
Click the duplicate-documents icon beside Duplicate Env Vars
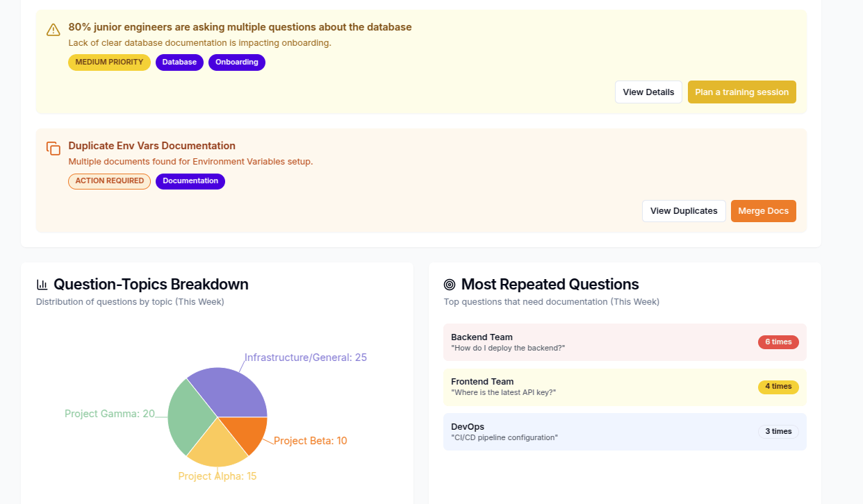click(x=53, y=148)
